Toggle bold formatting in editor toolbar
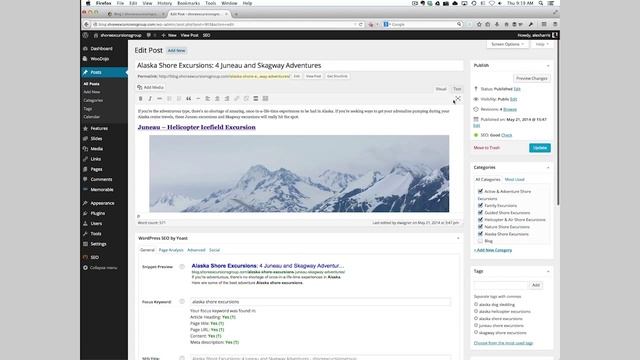640x360 pixels. (x=140, y=99)
